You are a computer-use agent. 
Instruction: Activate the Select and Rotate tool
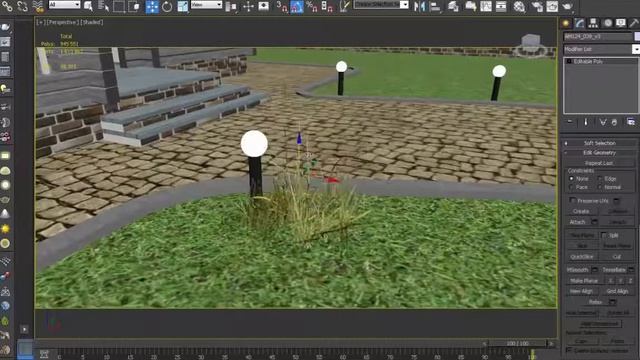167,6
